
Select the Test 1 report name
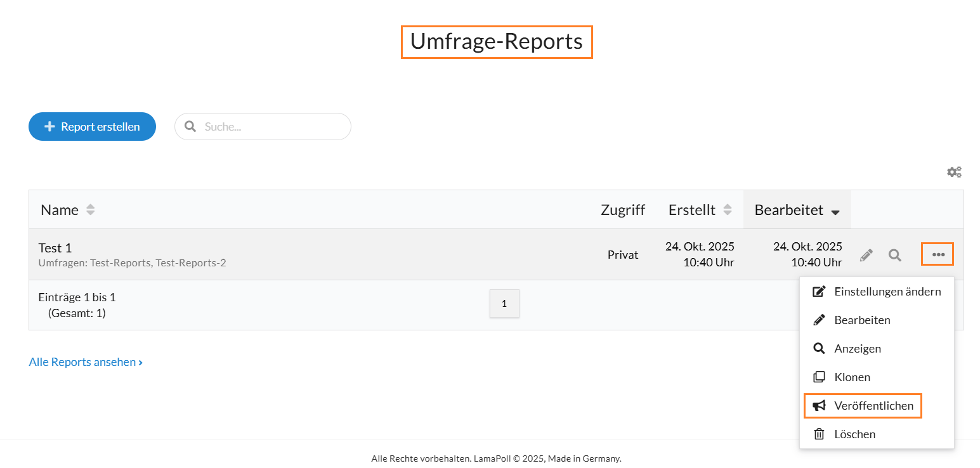pyautogui.click(x=55, y=247)
